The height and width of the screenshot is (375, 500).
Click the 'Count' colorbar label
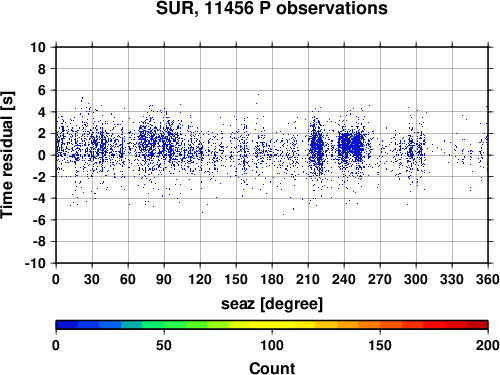point(272,368)
